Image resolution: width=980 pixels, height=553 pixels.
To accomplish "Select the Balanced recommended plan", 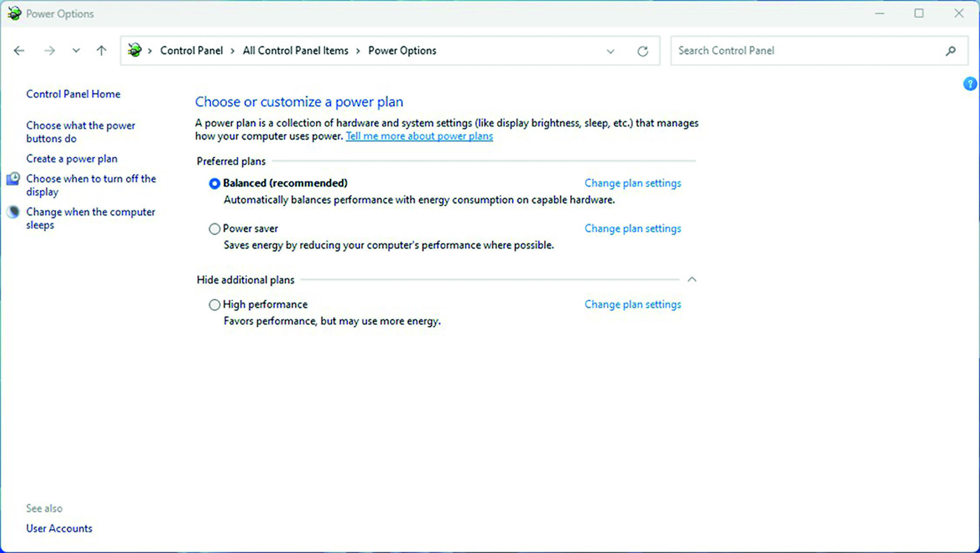I will [214, 184].
